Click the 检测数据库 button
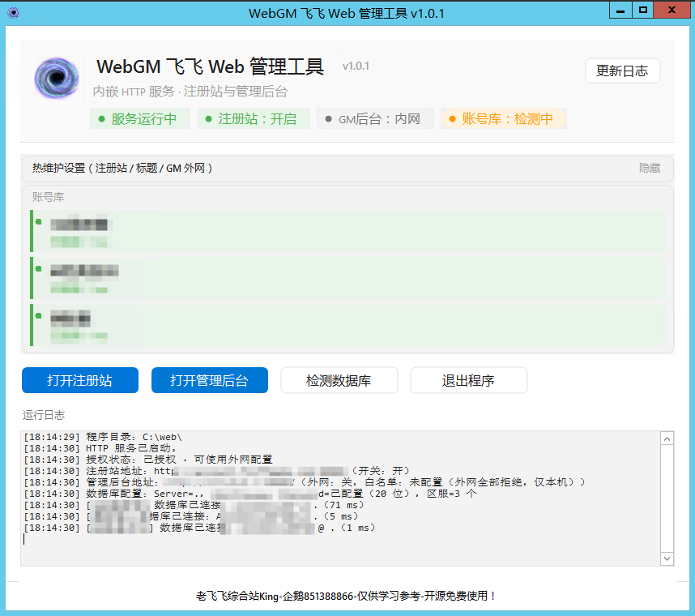The height and width of the screenshot is (616, 695). [339, 380]
